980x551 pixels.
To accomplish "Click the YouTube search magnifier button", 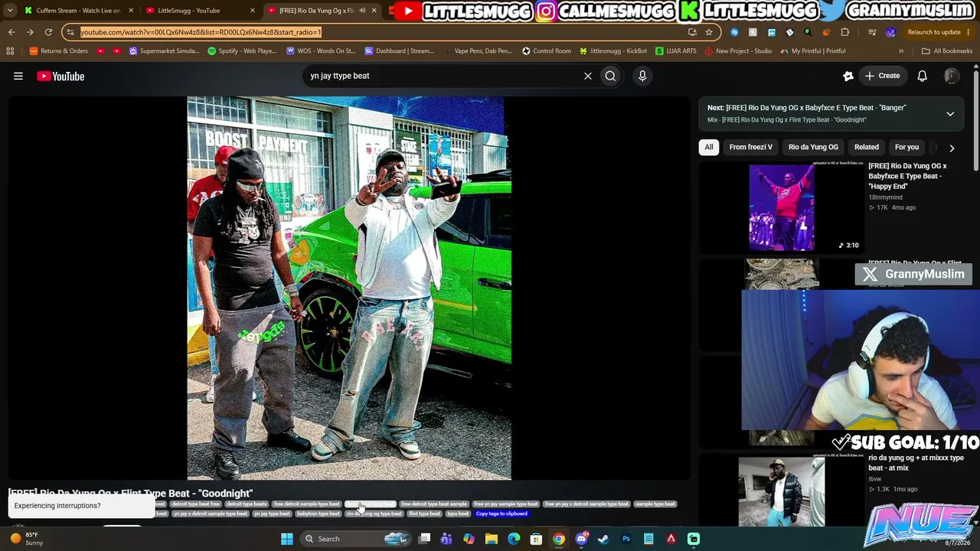I will click(610, 76).
